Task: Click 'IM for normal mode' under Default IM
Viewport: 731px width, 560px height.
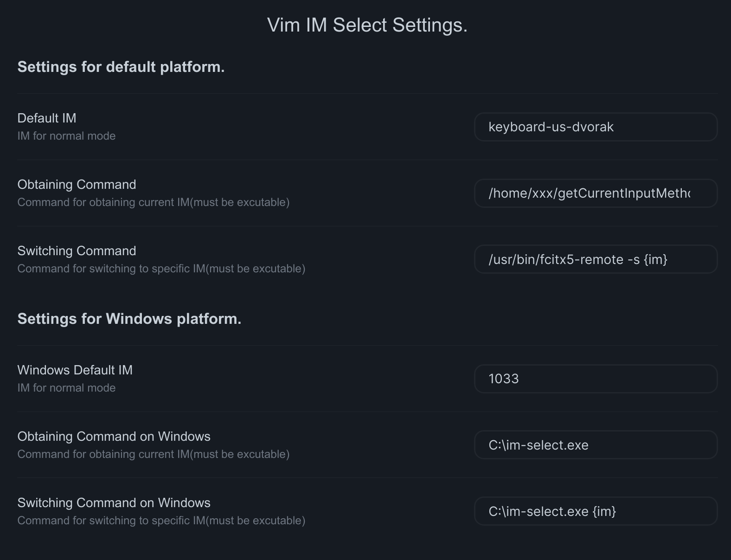Action: [x=66, y=136]
